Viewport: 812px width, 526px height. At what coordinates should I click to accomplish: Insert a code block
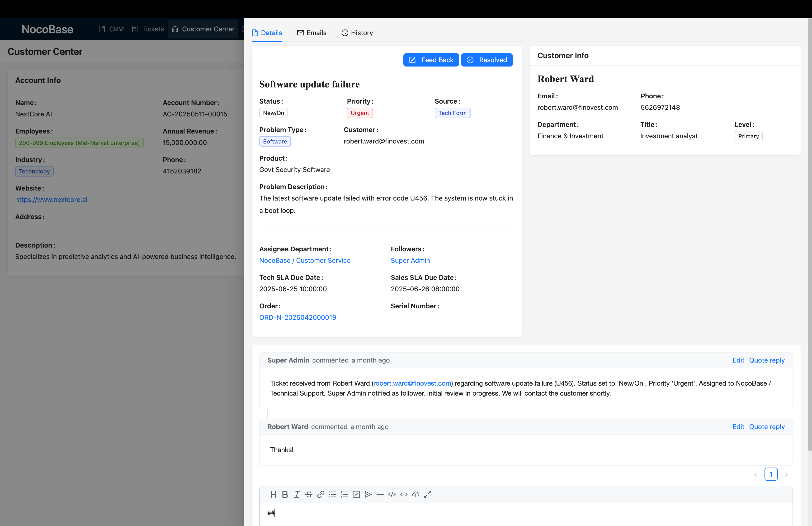pos(392,494)
